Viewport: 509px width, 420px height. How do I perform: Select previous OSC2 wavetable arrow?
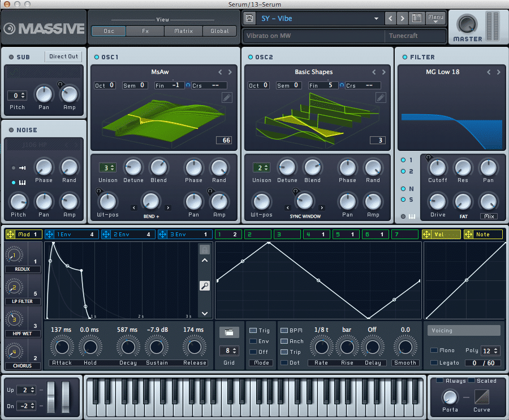374,72
